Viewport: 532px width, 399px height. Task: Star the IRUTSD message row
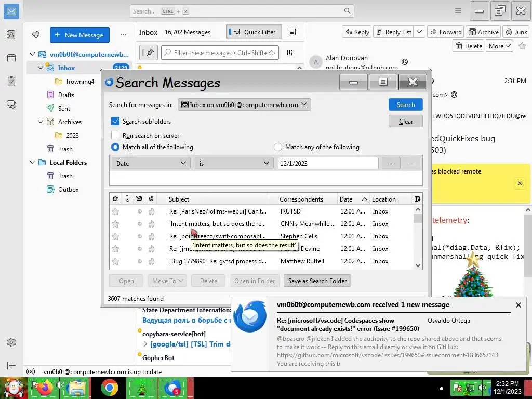click(115, 211)
